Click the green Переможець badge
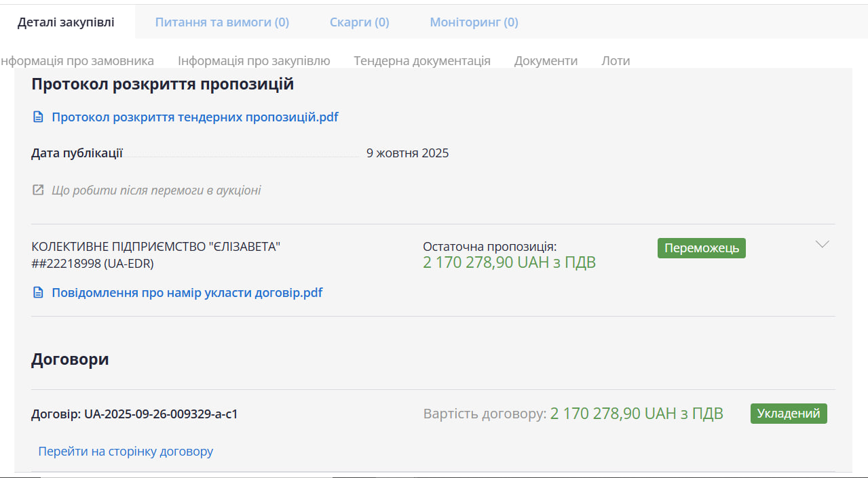Screen dimensions: 868x478 [x=701, y=248]
